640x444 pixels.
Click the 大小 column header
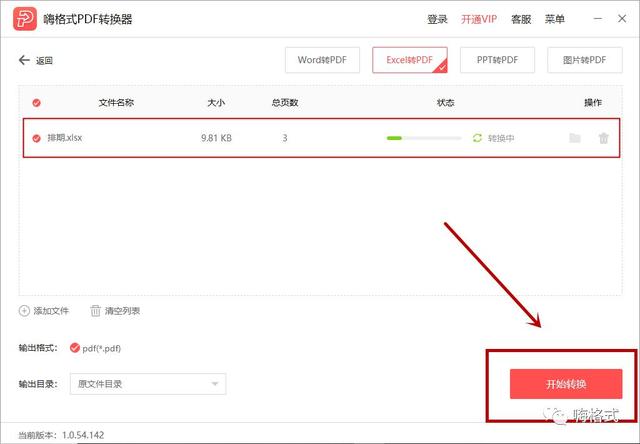click(216, 103)
